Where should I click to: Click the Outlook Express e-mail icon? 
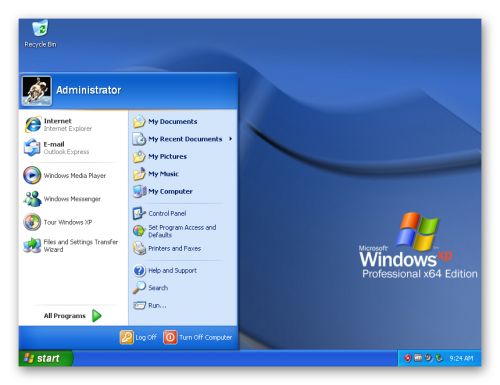[32, 148]
